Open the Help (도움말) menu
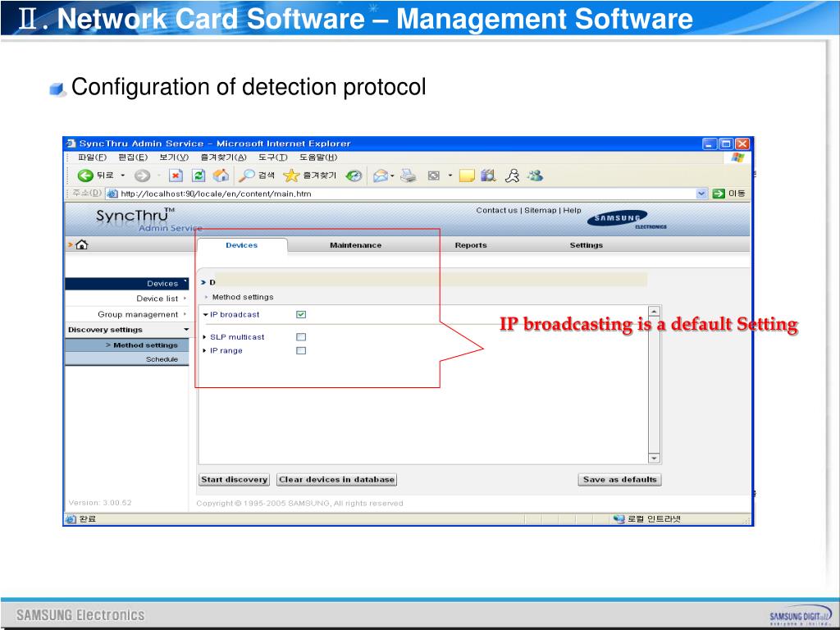Image resolution: width=840 pixels, height=630 pixels. [x=318, y=157]
